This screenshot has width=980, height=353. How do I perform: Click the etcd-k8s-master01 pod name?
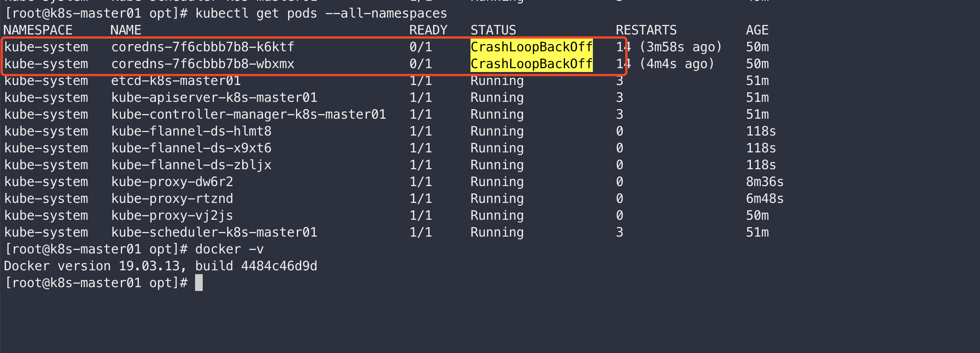tap(176, 81)
